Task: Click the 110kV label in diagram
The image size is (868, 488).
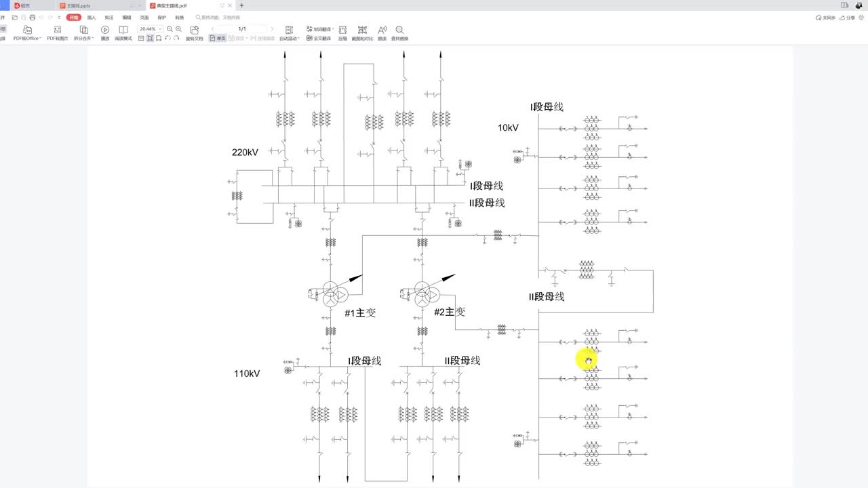Action: (247, 373)
